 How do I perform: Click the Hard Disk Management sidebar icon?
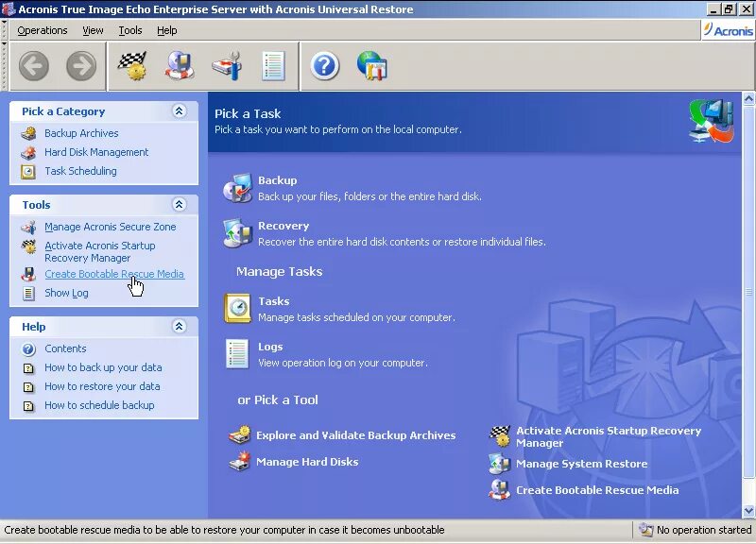point(28,153)
